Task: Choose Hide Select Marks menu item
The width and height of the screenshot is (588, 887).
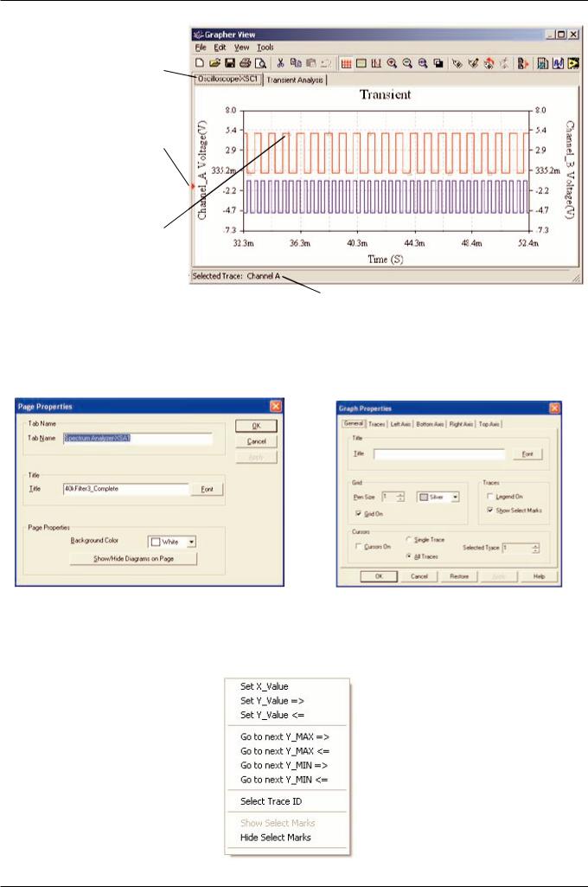Action: tap(288, 837)
